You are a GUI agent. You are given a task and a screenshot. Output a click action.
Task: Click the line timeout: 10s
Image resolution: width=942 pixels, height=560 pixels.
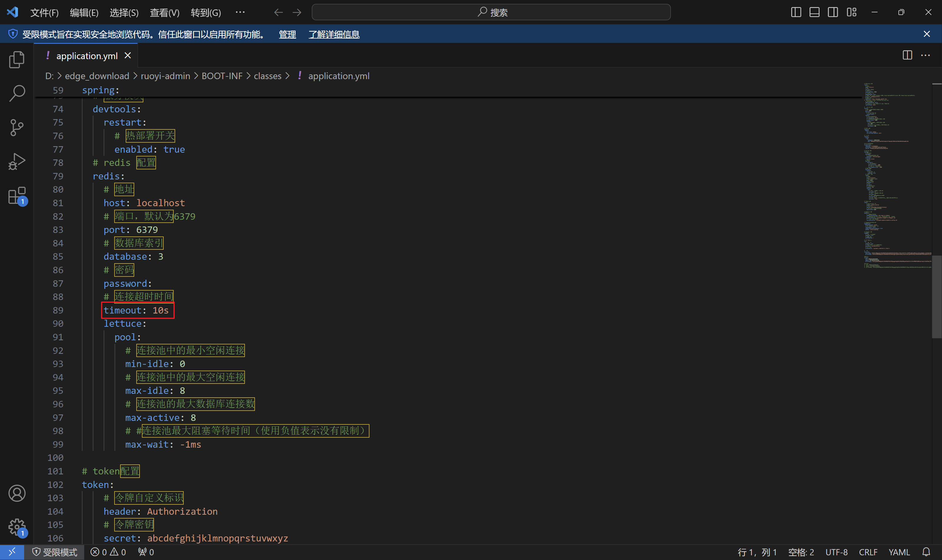coord(136,310)
